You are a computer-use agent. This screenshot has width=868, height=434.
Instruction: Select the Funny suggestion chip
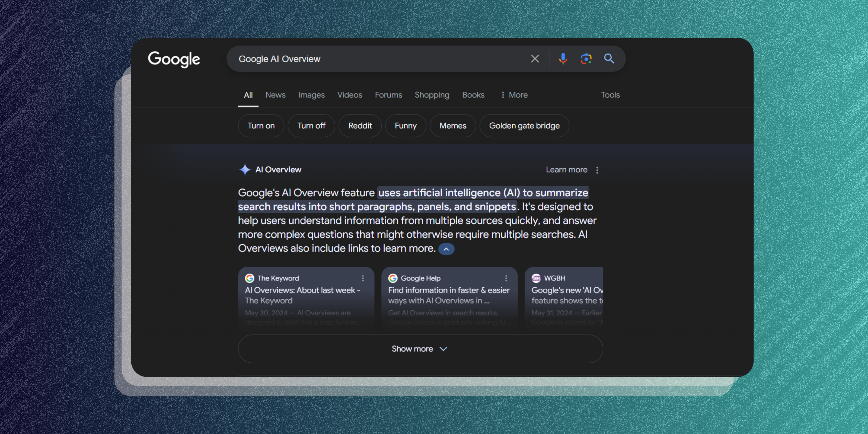pos(406,126)
